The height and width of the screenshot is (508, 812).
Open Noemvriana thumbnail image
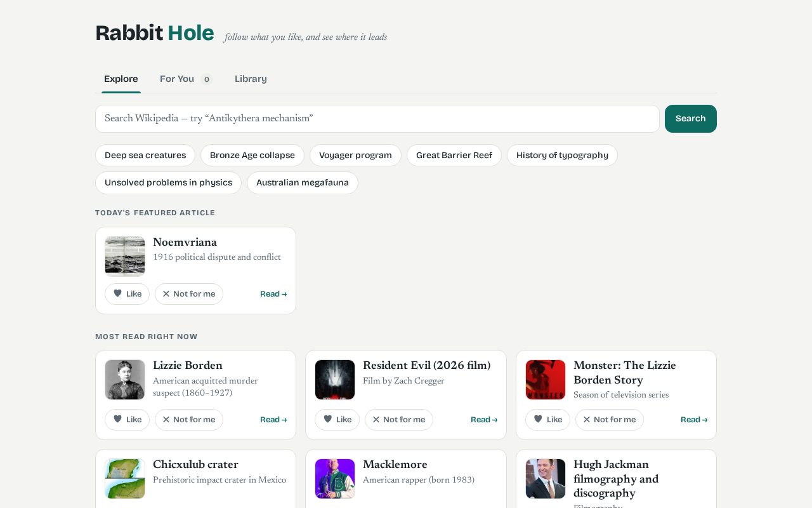point(125,257)
